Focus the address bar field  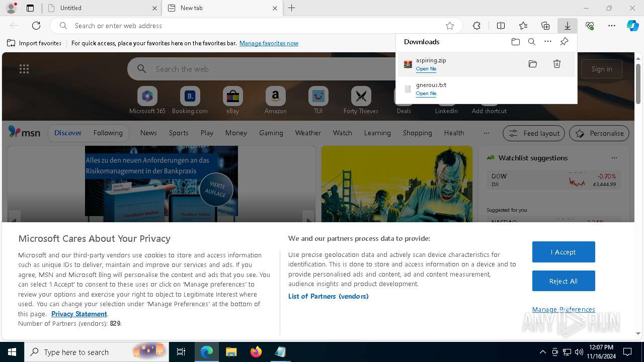point(257,26)
